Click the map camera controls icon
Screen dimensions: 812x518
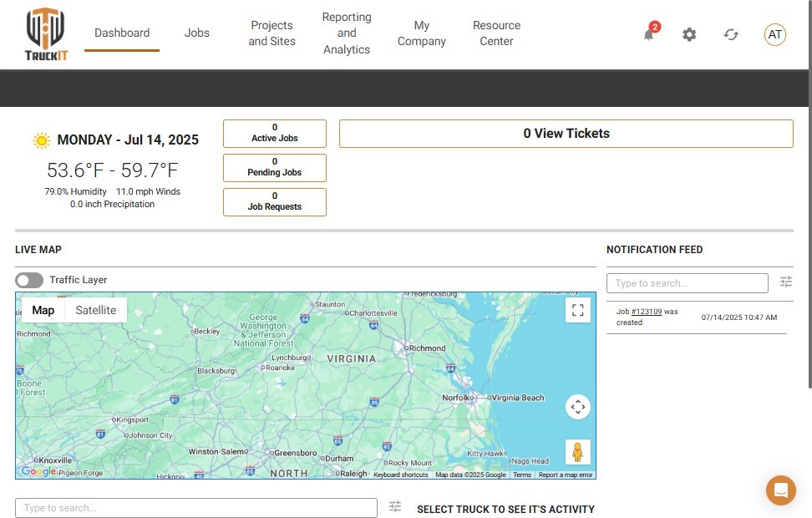click(578, 407)
